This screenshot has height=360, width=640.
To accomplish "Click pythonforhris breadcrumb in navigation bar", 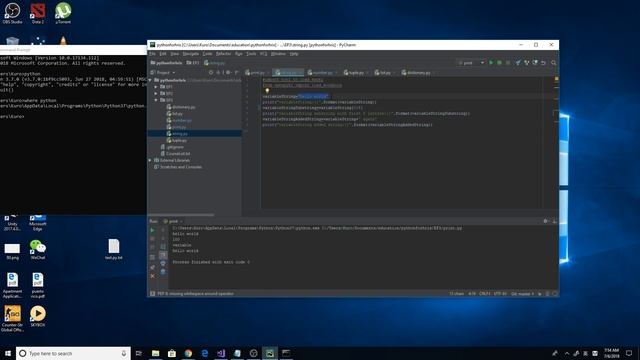I will tap(167, 63).
